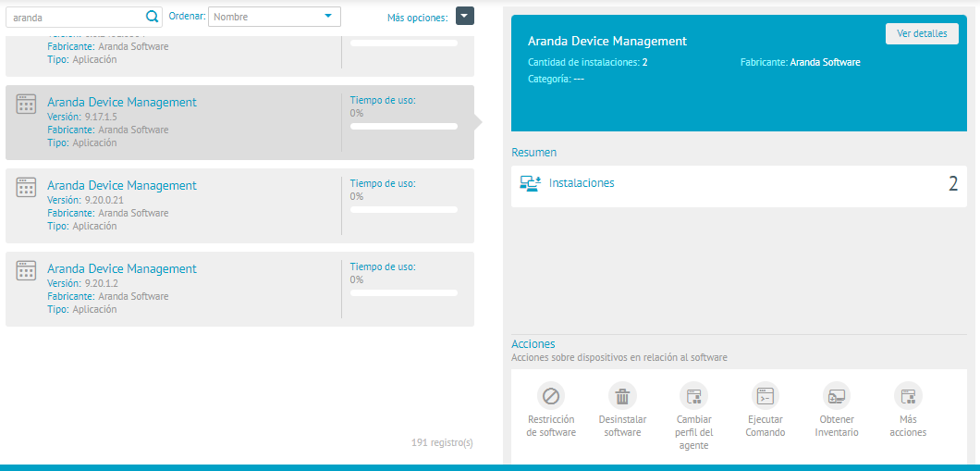Click app icon of version 9.20.1.2
This screenshot has height=471, width=980.
26,270
